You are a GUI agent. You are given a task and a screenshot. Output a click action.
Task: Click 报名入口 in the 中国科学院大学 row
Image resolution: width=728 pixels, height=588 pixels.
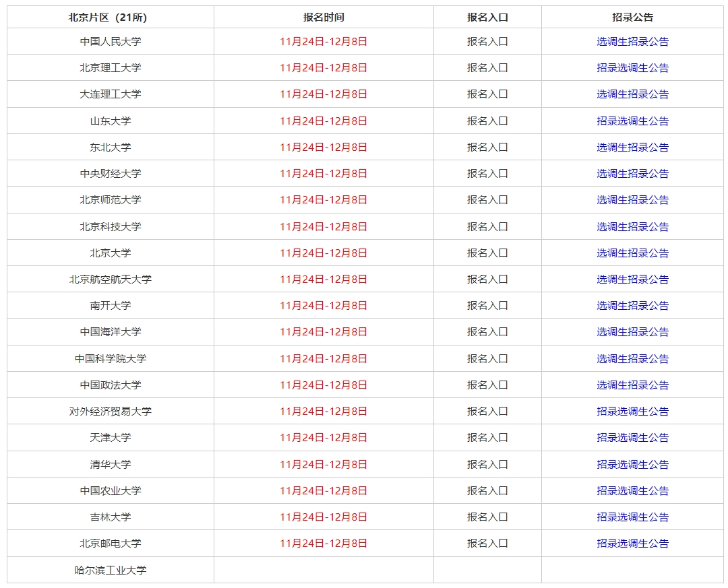pos(487,359)
